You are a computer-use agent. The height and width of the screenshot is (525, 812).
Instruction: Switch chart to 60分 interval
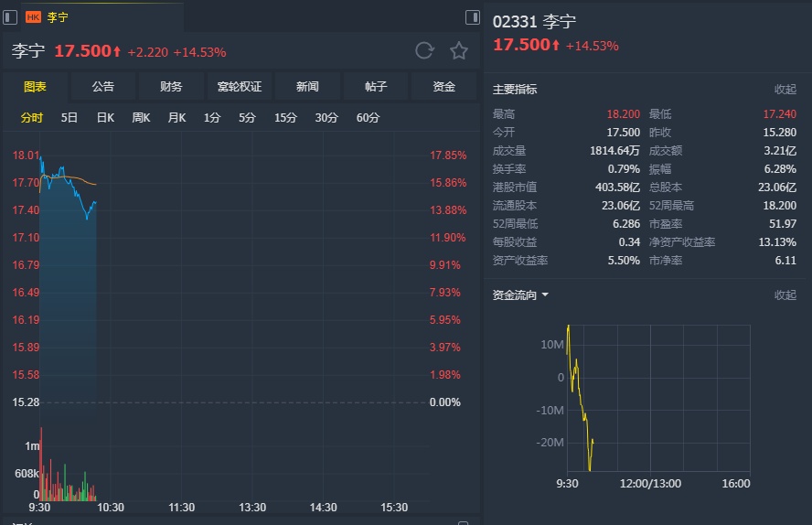coord(369,118)
